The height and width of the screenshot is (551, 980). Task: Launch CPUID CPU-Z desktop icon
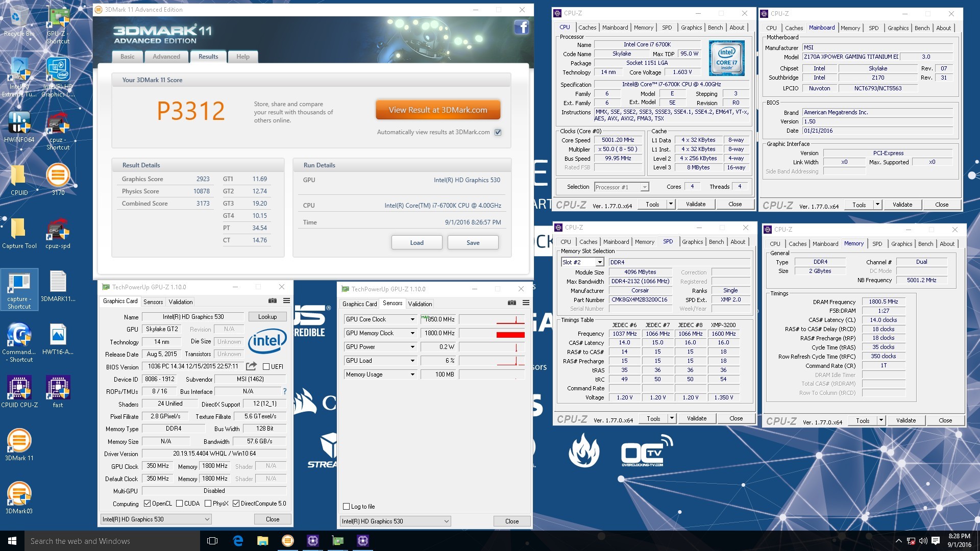point(19,392)
